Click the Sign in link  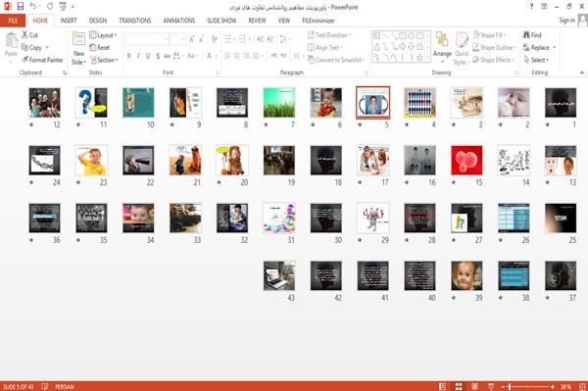[x=566, y=21]
